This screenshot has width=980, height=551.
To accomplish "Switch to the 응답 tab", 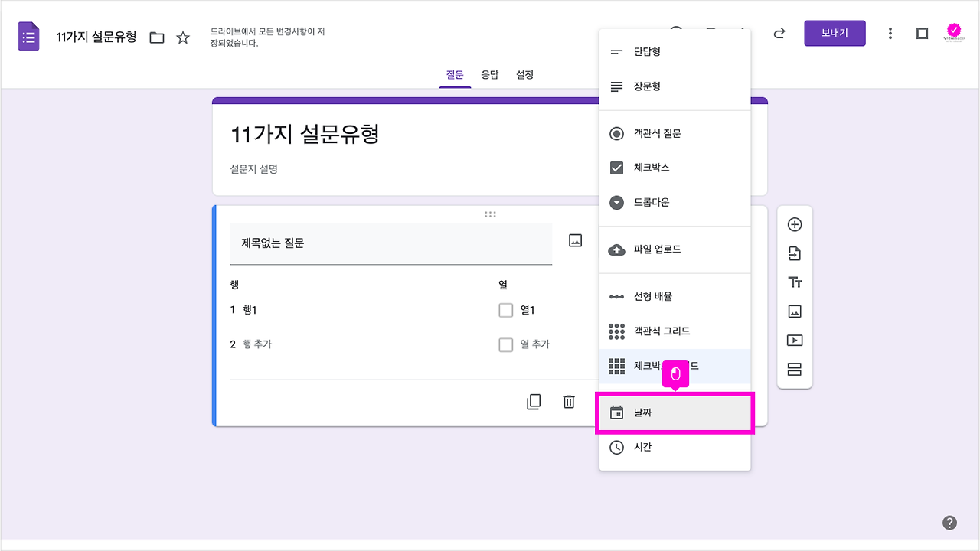I will pos(491,74).
